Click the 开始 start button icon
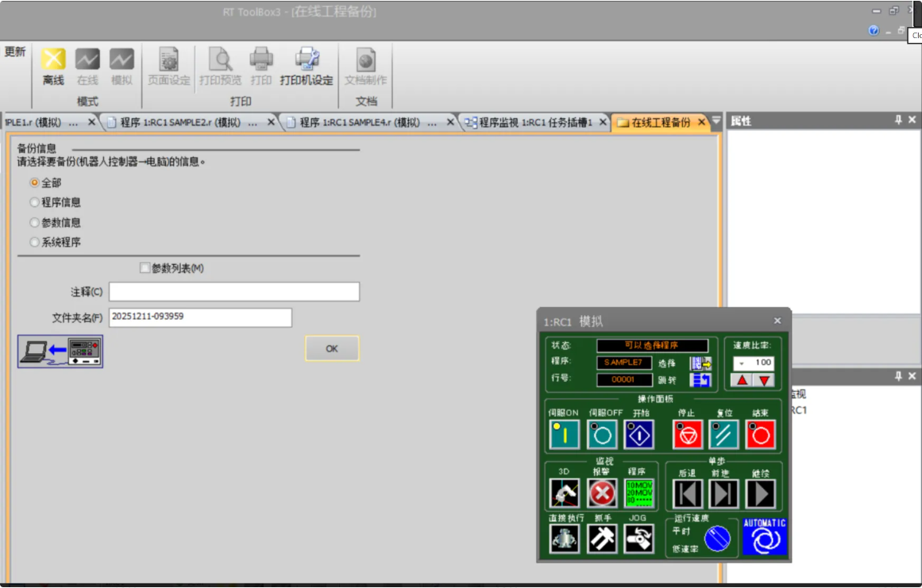The height and width of the screenshot is (588, 922). click(x=639, y=434)
